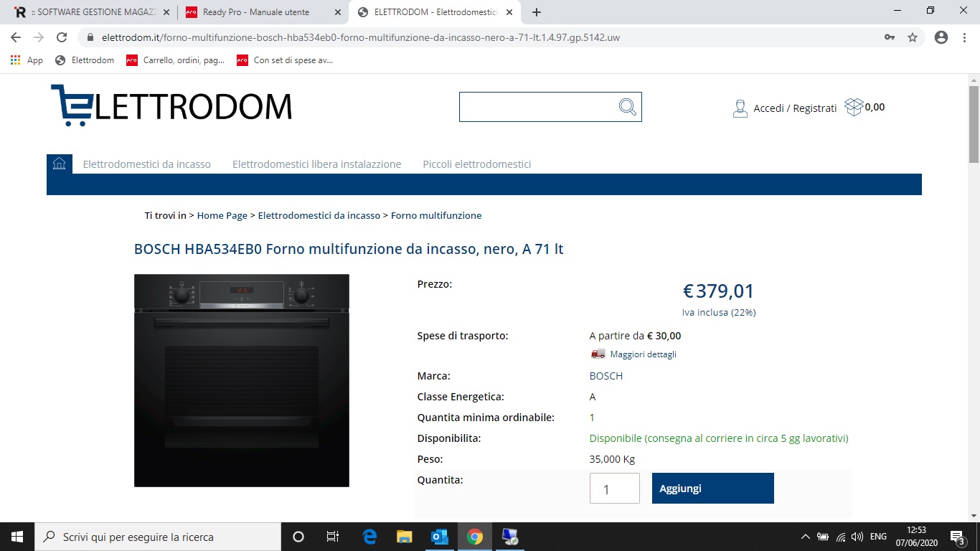
Task: Open Chrome profile avatar icon
Action: [x=941, y=37]
